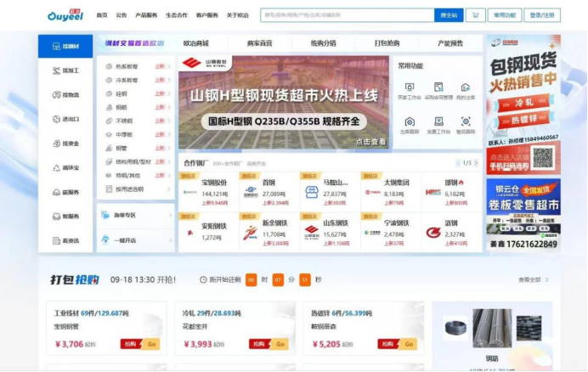Screen dimensions: 588x372
Task: Open the shopping cart icon
Action: pyautogui.click(x=476, y=15)
